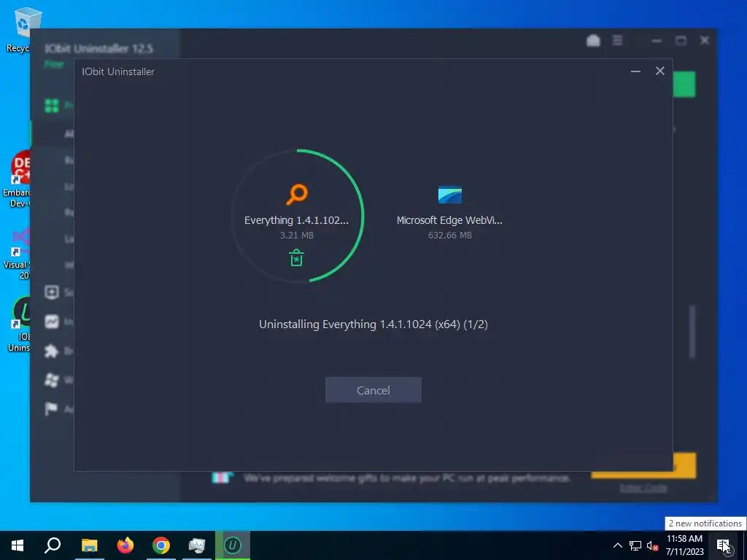
Task: Open Windows Apps icon in sidebar
Action: coord(52,380)
